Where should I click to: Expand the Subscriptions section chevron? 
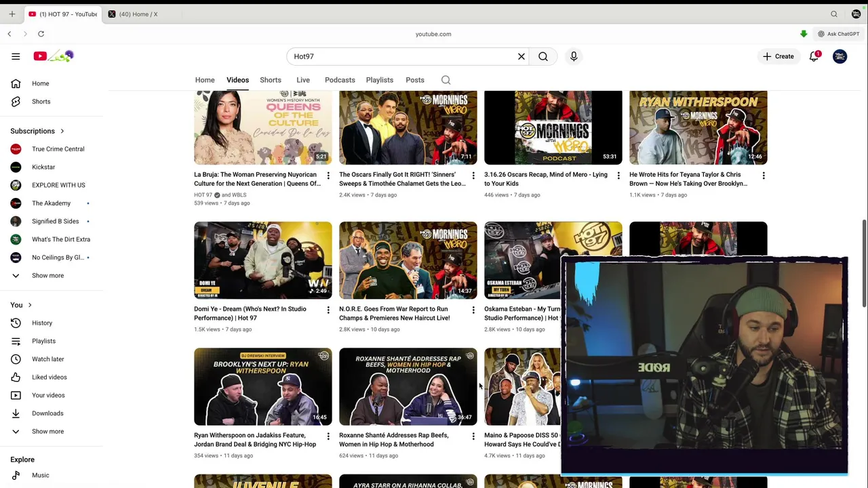tap(62, 131)
